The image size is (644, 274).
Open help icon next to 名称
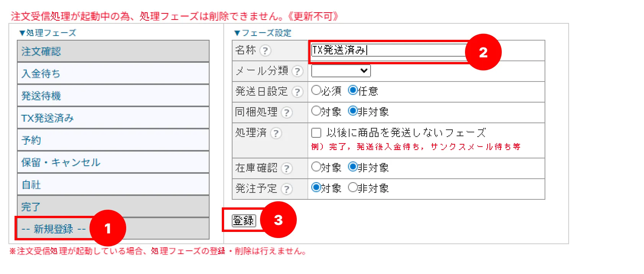point(265,51)
